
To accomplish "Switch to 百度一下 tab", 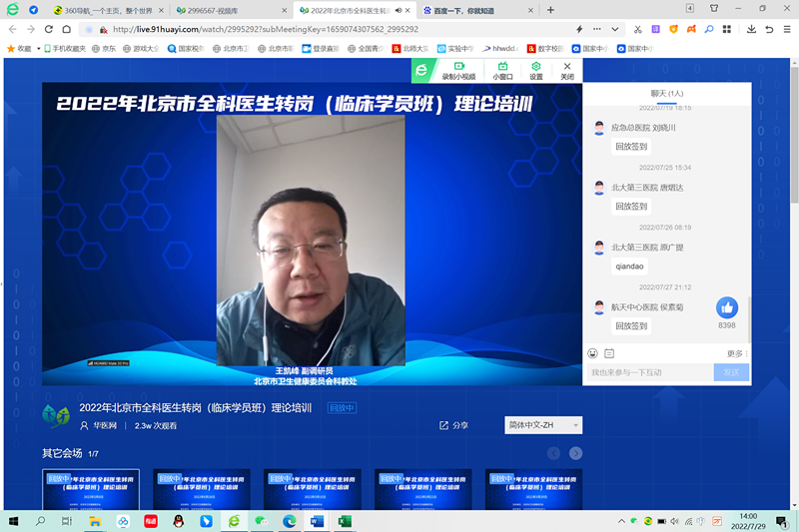I will pyautogui.click(x=476, y=10).
